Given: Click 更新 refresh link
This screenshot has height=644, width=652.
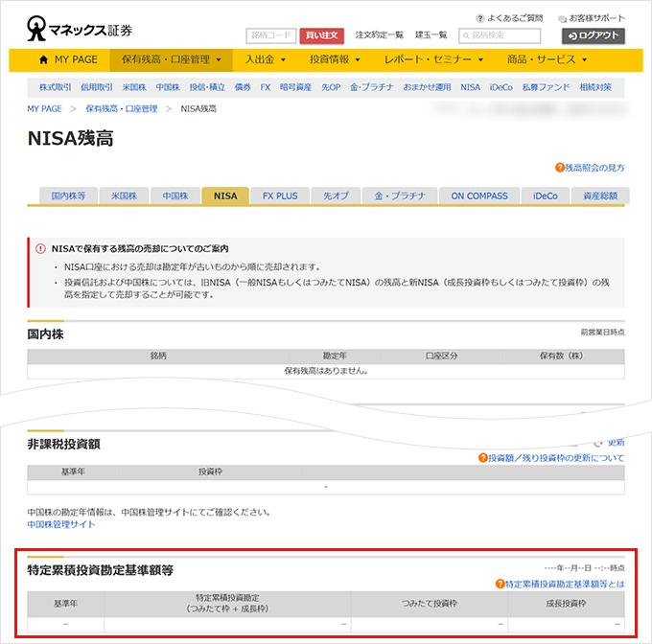Looking at the screenshot, I should point(616,443).
